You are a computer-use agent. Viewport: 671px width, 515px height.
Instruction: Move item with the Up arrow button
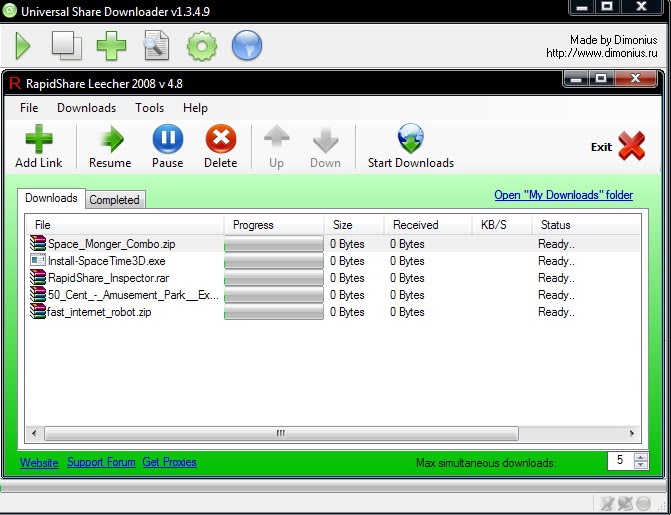[276, 146]
